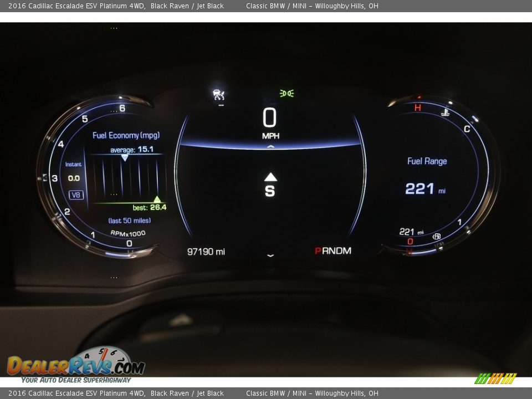Screen dimensions: 532x399
Task: Tap the tachometer's 1 mark
Action: tap(93, 235)
